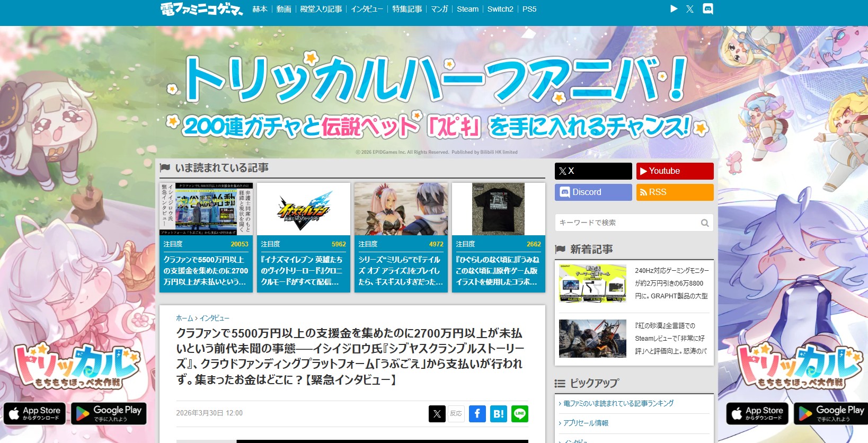Open the Inazuma Eleven article thumbnail
Image resolution: width=868 pixels, height=443 pixels.
pos(304,209)
